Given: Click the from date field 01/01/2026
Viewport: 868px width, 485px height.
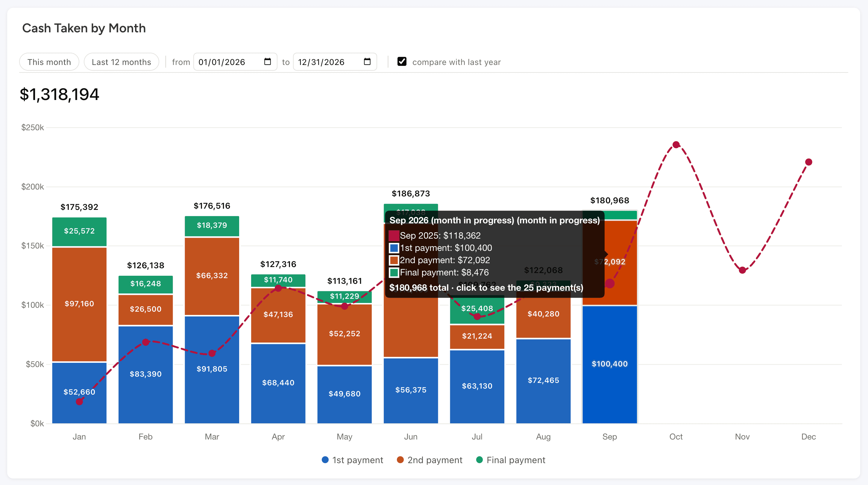Looking at the screenshot, I should tap(235, 62).
